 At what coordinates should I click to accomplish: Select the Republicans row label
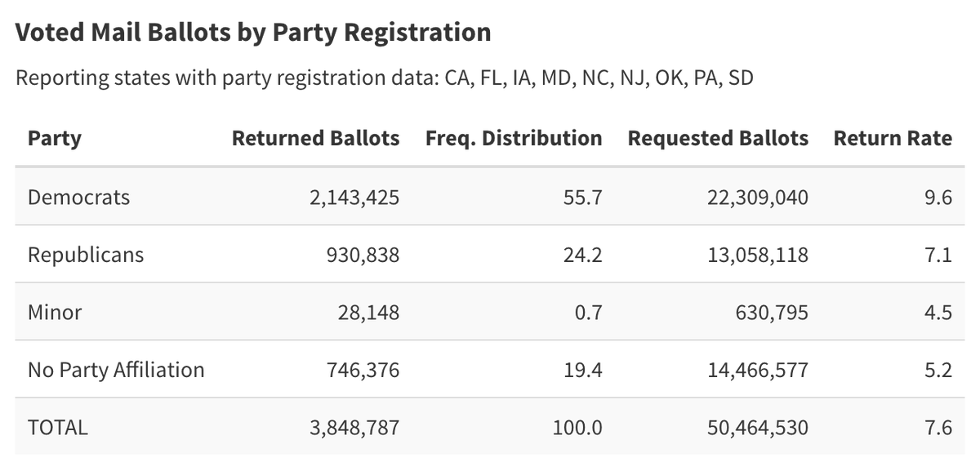86,255
